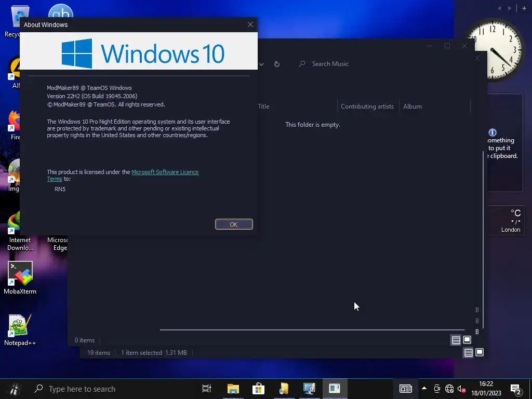
Task: Open the Notepad++ desktop shortcut
Action: click(20, 329)
